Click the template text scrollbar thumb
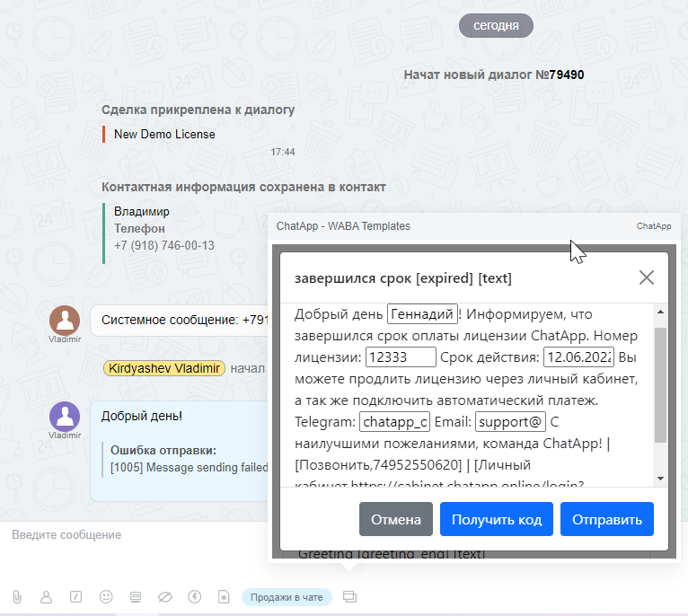The image size is (688, 616). [660, 384]
